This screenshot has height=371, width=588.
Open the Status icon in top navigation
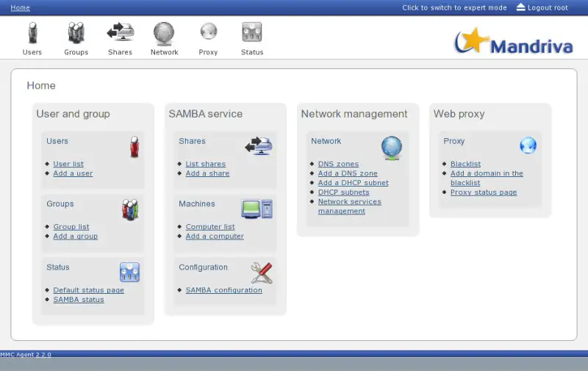pos(252,32)
